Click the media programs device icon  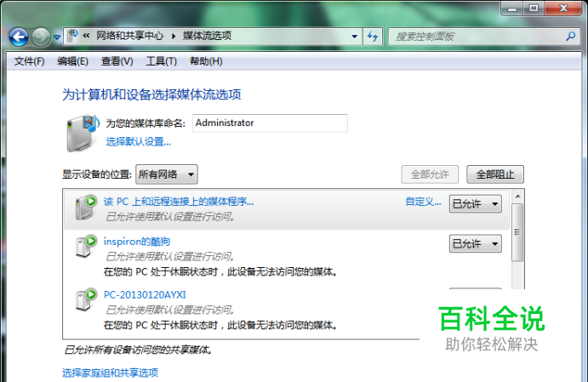(x=86, y=207)
